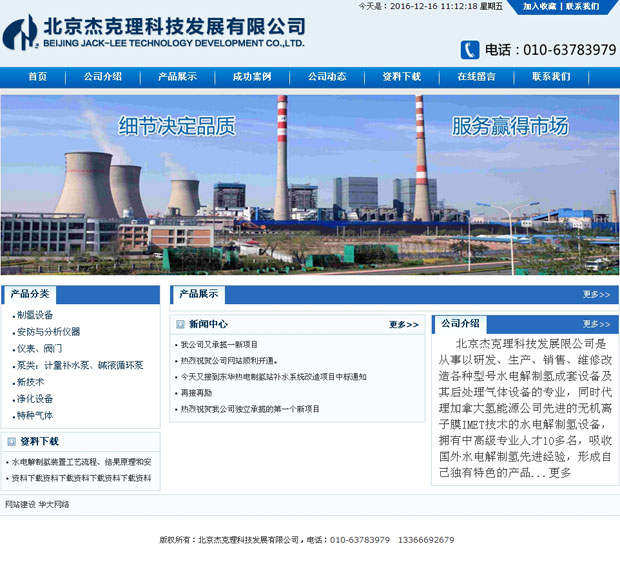
Task: Select 安防与分析仪器 product category
Action: [x=48, y=332]
